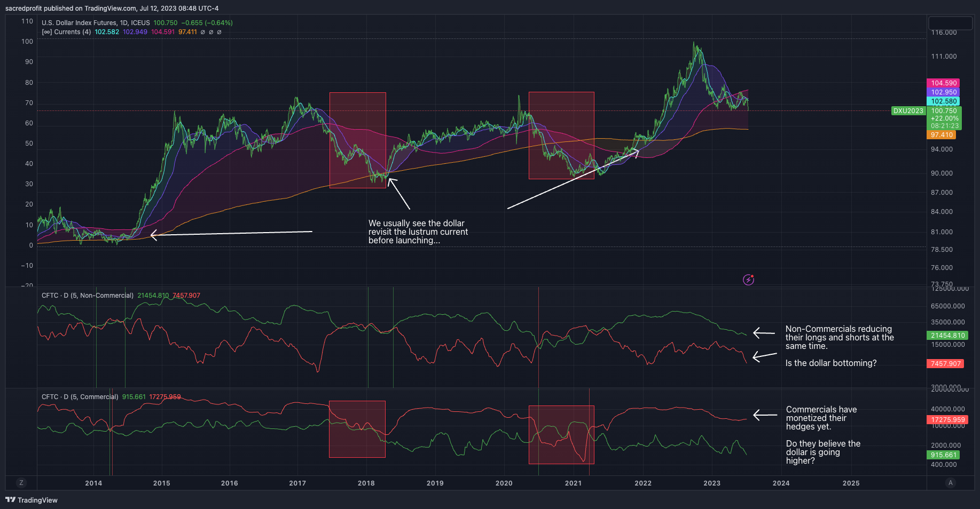Screen dimensions: 980x509
Task: Click the 400.000 tick in Commercial pane
Action: click(x=944, y=465)
